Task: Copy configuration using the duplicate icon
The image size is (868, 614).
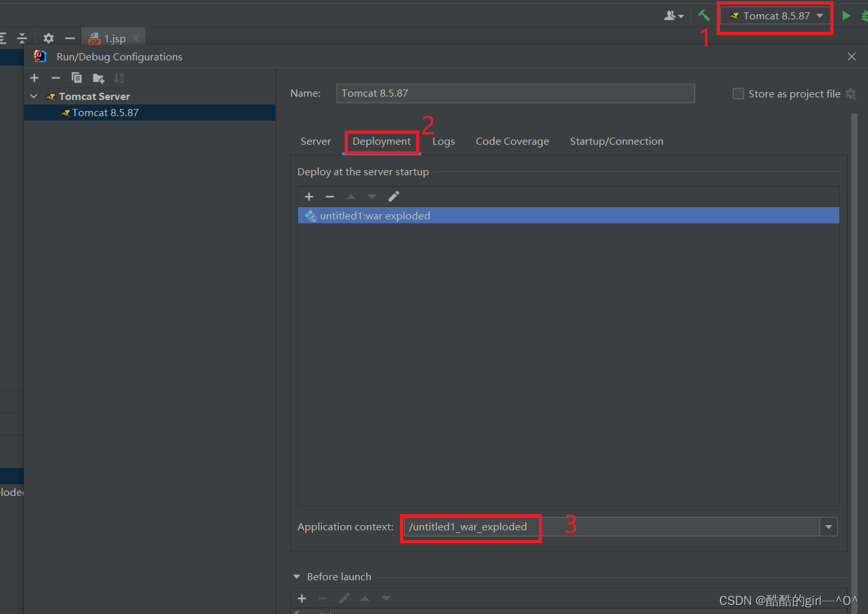Action: pyautogui.click(x=77, y=78)
